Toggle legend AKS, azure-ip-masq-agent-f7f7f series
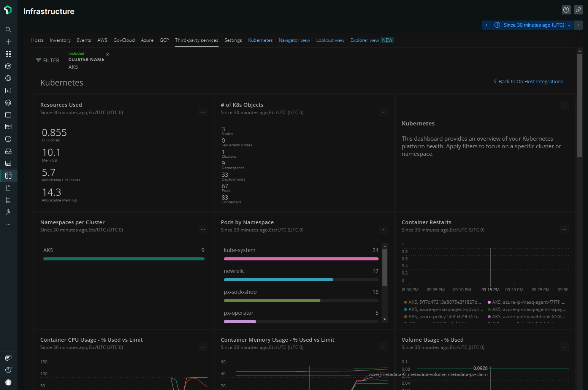This screenshot has width=588, height=390. pos(526,302)
